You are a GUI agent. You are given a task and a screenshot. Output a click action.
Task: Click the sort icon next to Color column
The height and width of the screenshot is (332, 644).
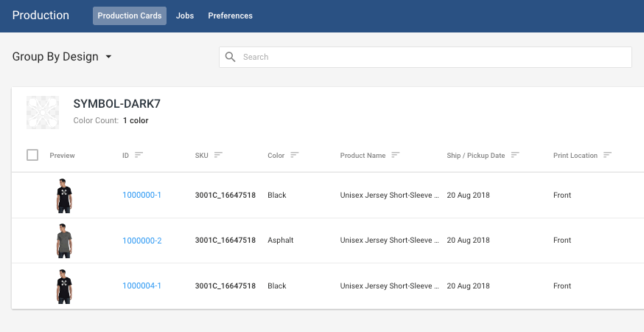click(295, 155)
